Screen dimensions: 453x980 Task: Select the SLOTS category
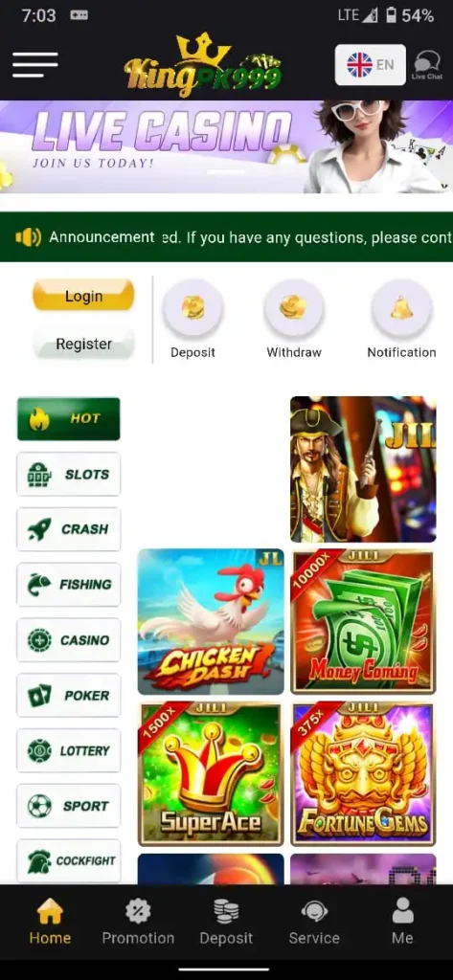68,475
